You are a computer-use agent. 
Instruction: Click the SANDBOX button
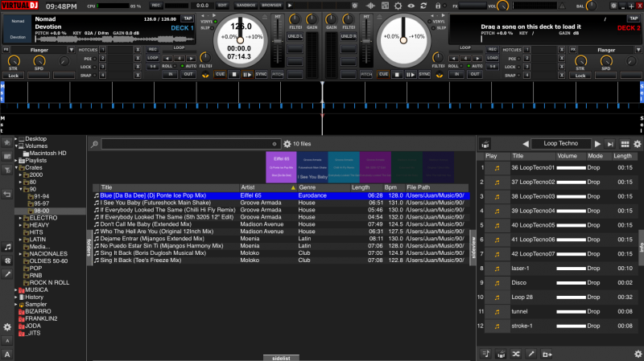246,6
